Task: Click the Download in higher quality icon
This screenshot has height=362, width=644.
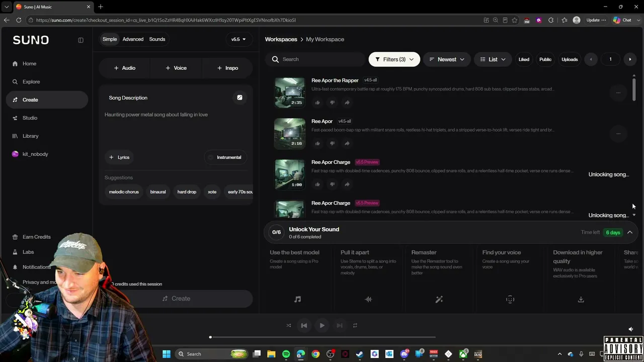Action: 581,299
